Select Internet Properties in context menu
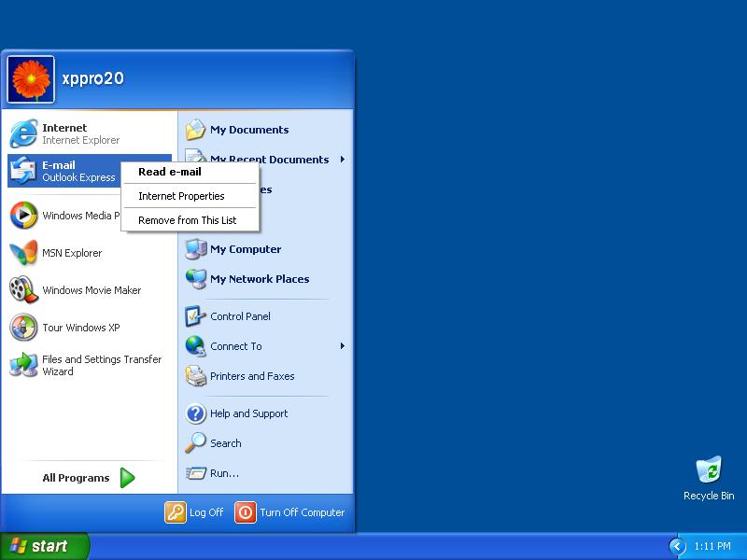 [190, 196]
